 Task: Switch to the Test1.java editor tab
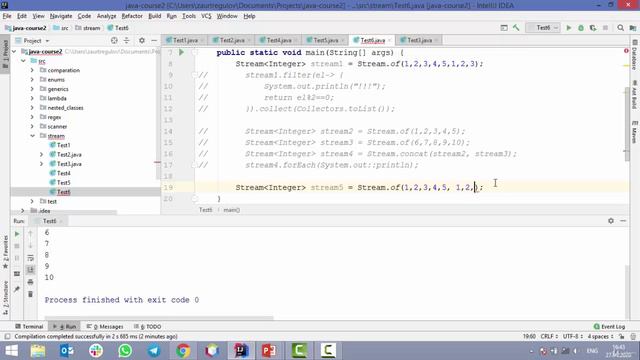(185, 40)
